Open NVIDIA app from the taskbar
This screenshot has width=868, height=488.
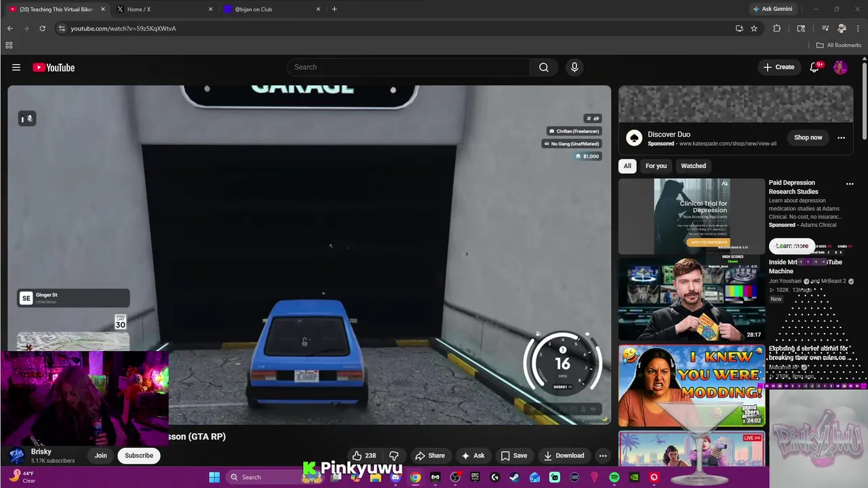click(634, 477)
